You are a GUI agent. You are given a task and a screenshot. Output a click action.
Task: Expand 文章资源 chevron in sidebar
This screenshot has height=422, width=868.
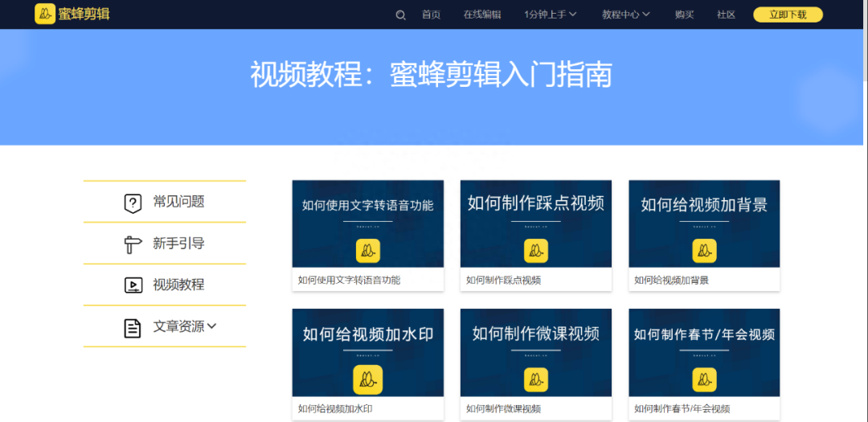211,326
